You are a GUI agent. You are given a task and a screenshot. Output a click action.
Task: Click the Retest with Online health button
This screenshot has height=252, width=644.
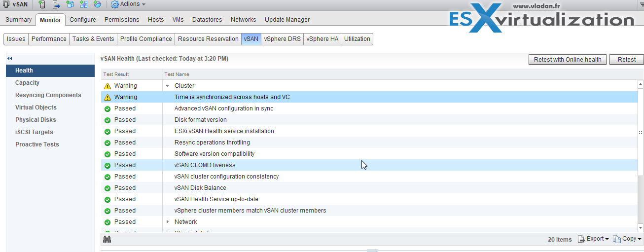(568, 60)
